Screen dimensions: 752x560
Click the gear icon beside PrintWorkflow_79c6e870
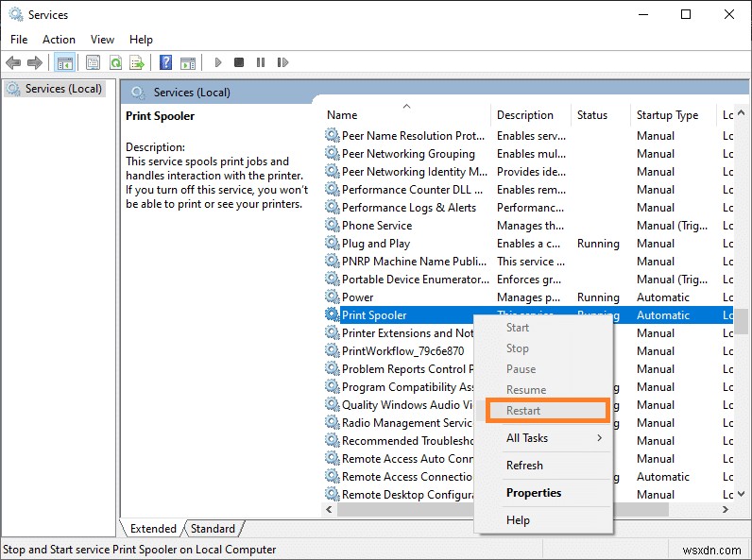coord(332,350)
